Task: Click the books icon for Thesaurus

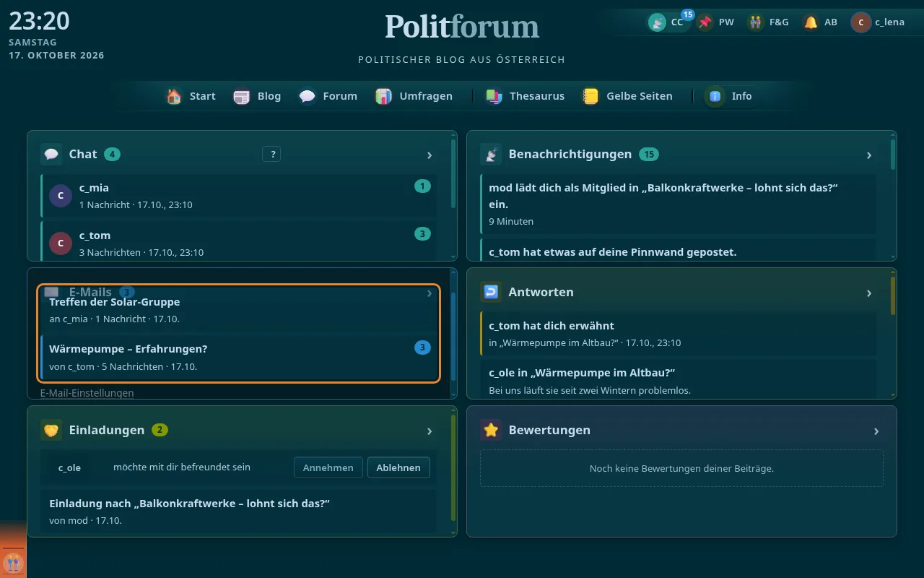Action: point(494,96)
